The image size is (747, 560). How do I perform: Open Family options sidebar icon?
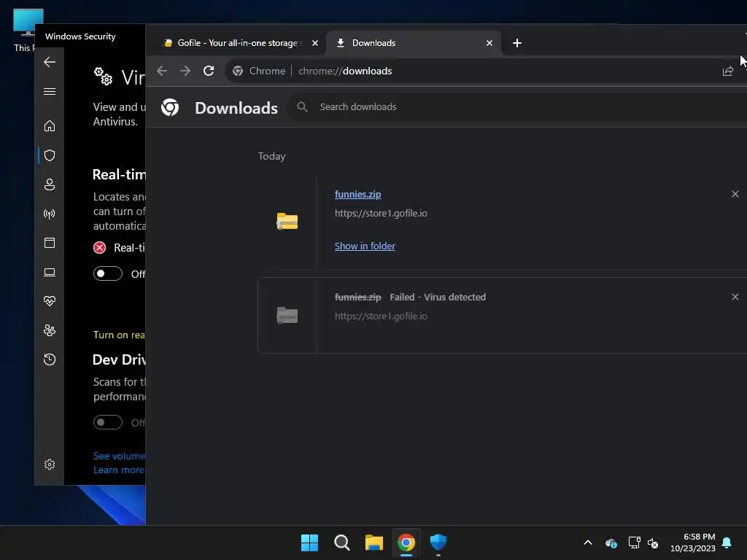(50, 330)
